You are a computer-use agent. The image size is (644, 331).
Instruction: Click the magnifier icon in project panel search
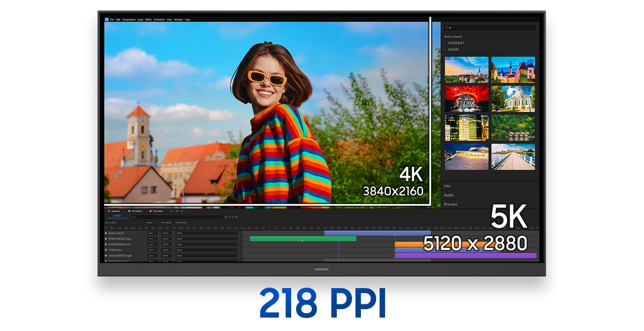[x=448, y=28]
